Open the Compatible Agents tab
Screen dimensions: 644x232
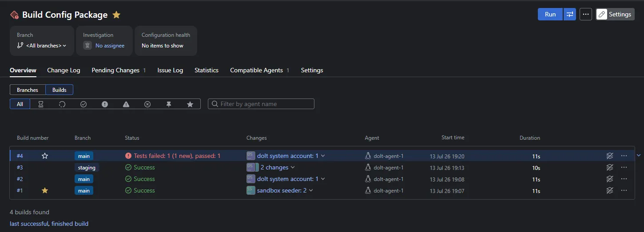(x=259, y=70)
